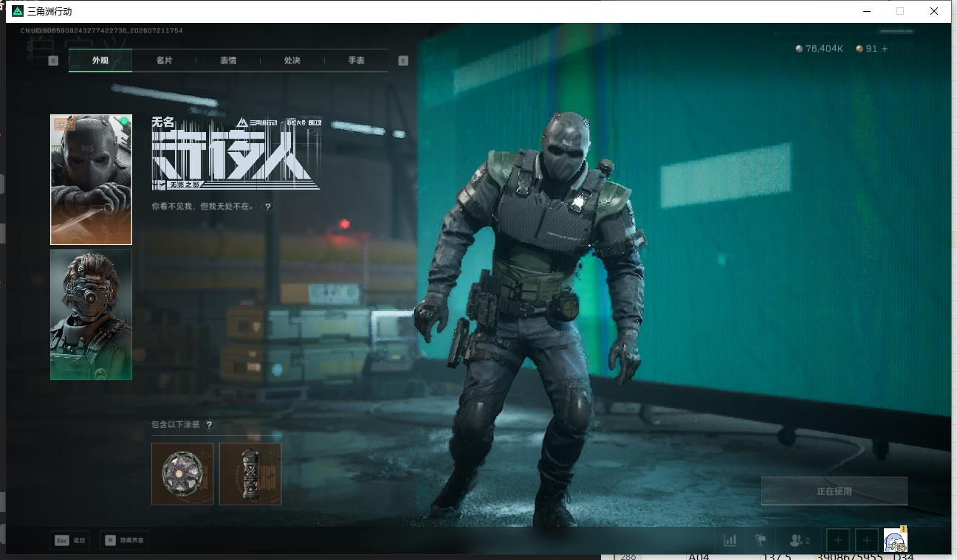Maximize the 三角洲行动 window

[900, 11]
